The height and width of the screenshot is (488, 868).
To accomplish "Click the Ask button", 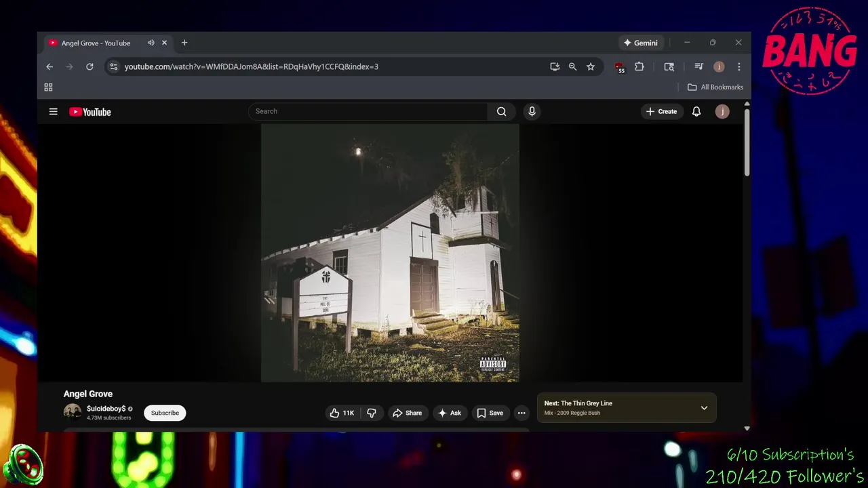I will (x=450, y=413).
